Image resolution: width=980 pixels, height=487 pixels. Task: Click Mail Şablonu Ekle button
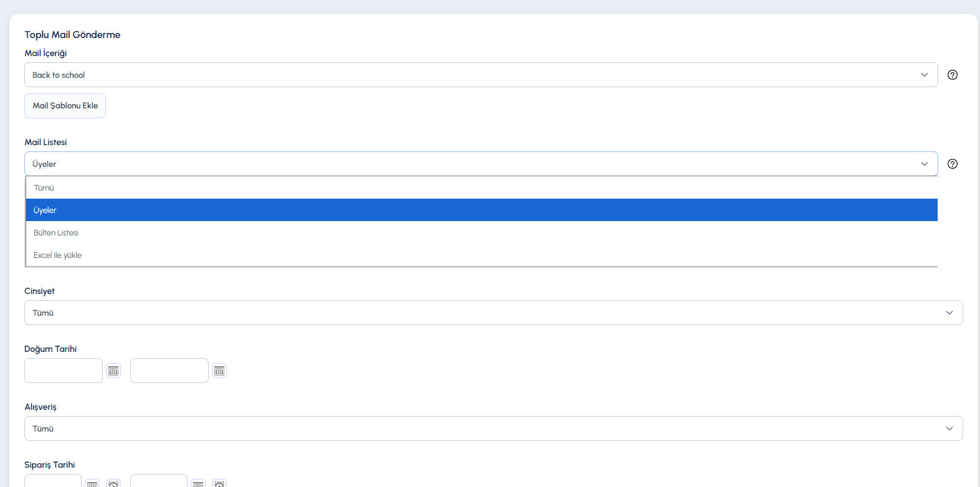pos(65,106)
